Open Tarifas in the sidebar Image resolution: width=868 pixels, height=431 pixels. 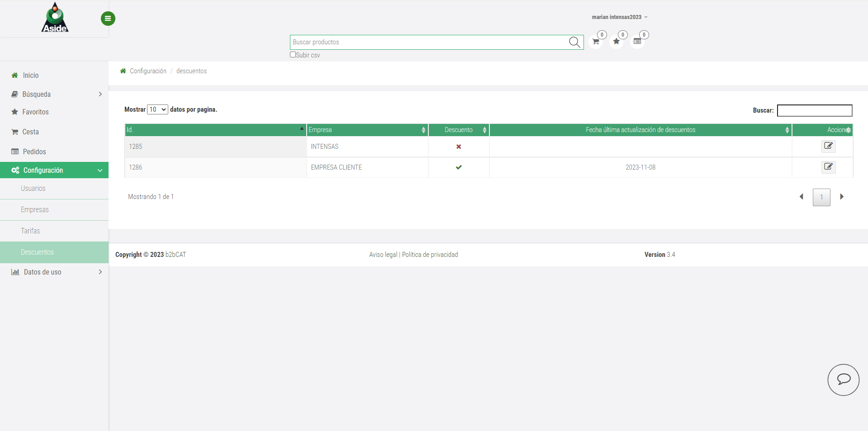tap(30, 231)
